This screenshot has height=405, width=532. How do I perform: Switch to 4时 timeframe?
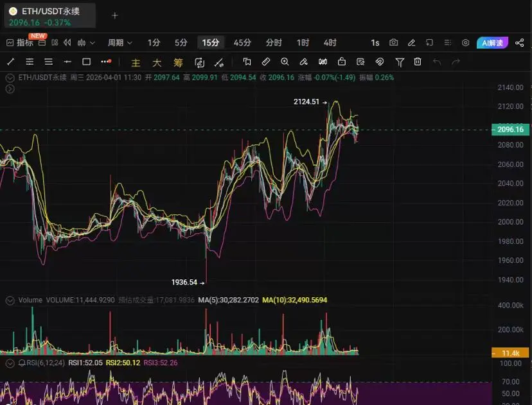click(330, 43)
